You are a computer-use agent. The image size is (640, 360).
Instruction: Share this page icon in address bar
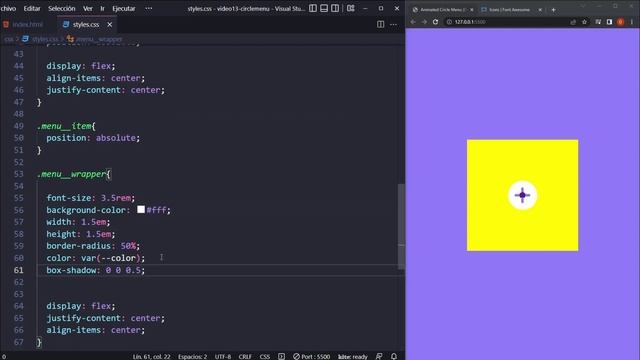[x=573, y=22]
